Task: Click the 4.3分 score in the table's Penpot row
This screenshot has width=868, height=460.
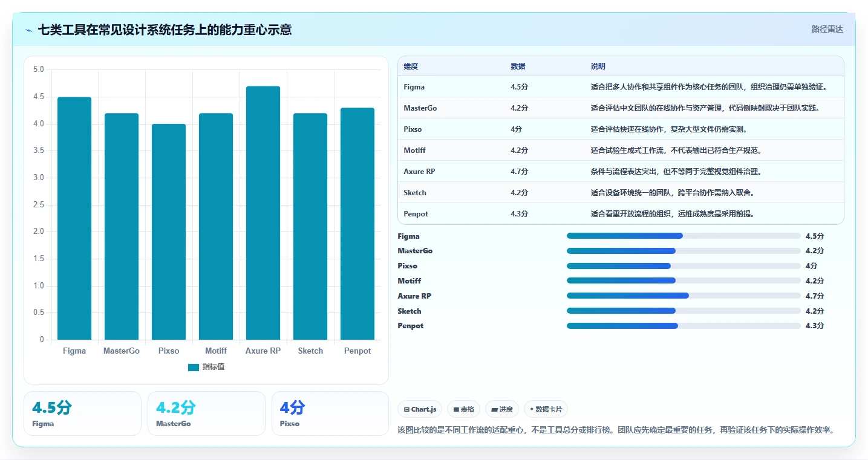Action: point(519,214)
